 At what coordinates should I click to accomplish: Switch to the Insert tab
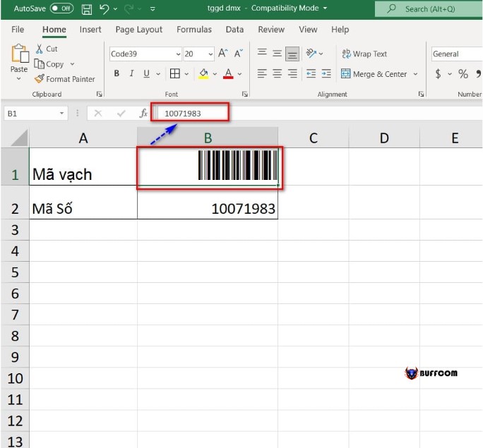pyautogui.click(x=90, y=30)
